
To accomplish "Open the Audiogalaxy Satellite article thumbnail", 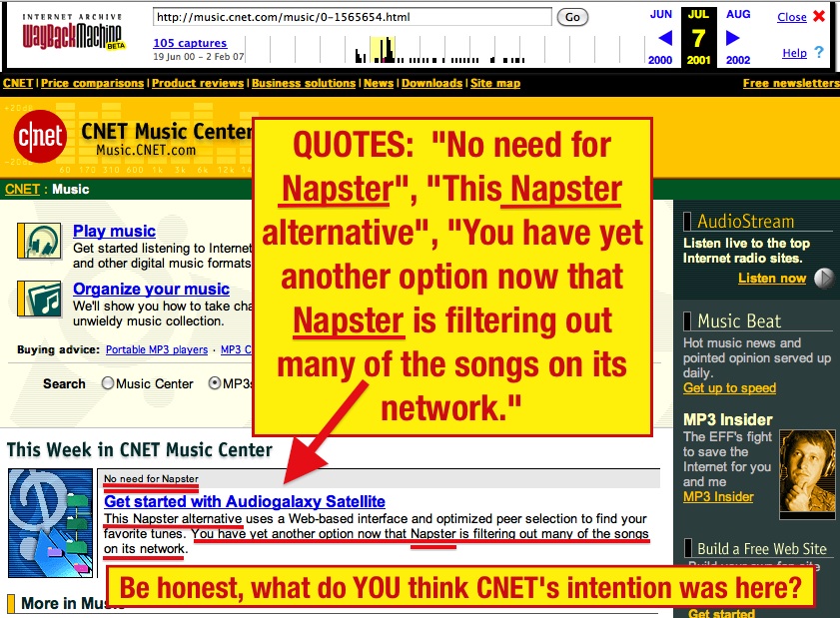I will (x=50, y=523).
